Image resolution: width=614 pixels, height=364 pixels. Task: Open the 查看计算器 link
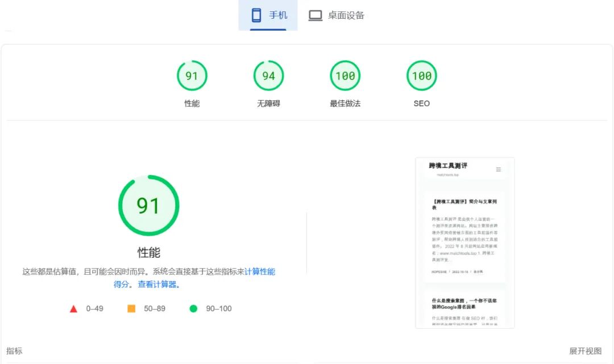click(x=157, y=284)
